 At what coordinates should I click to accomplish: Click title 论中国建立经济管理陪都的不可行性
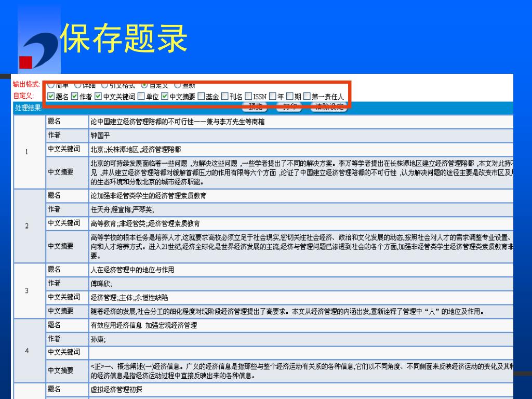click(x=178, y=122)
